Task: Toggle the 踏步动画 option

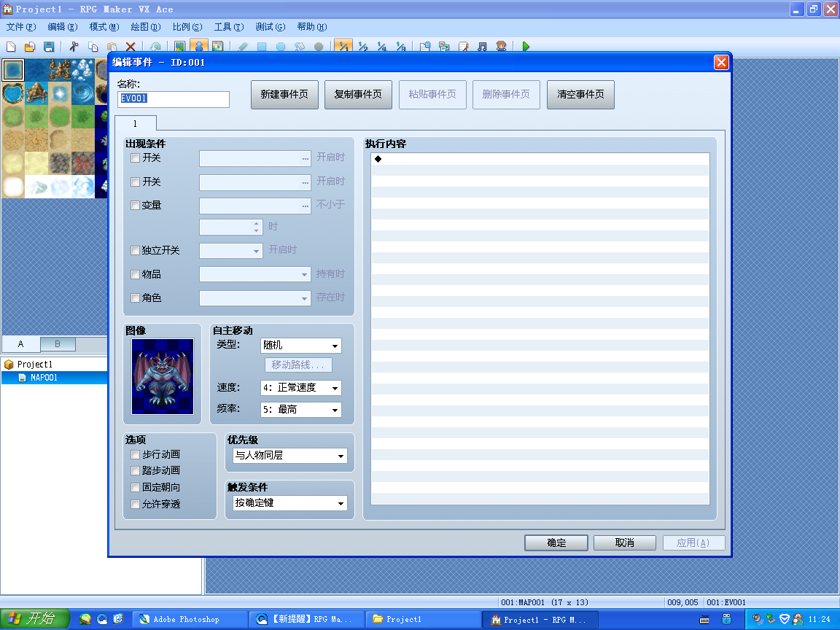Action: tap(136, 471)
